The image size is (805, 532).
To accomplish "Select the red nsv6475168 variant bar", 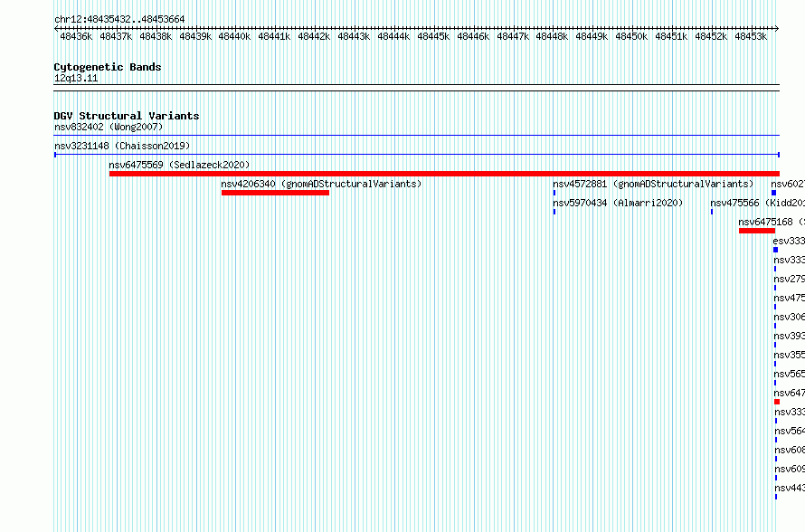I will (x=757, y=231).
